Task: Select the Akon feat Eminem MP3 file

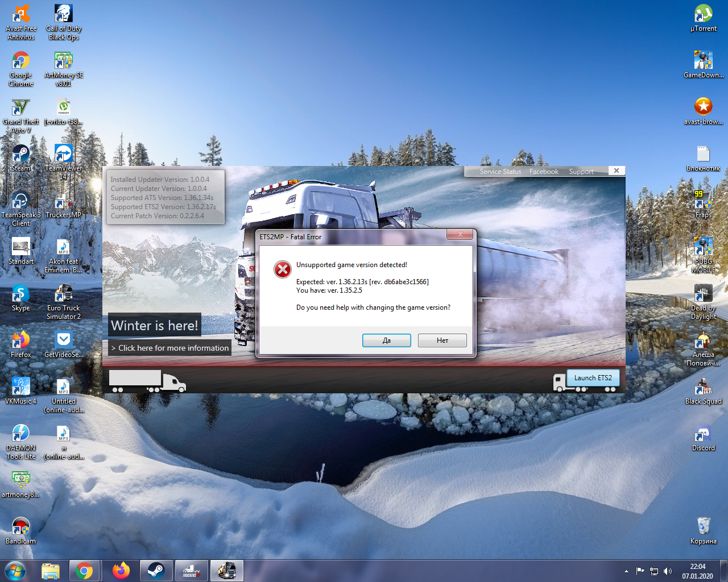Action: [64, 256]
